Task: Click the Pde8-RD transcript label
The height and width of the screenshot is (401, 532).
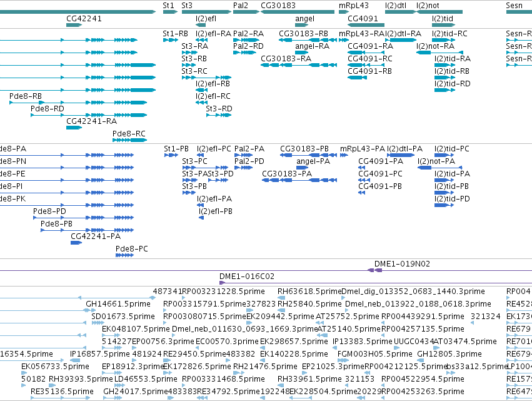Action: (47, 109)
